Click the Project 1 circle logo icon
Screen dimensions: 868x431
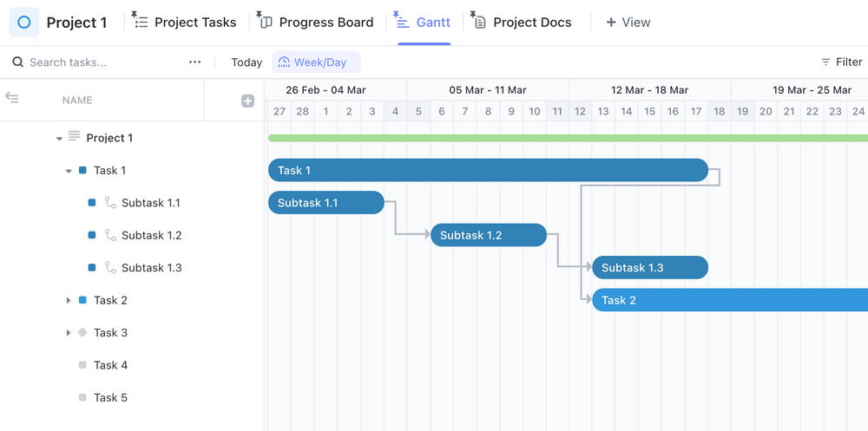tap(24, 23)
